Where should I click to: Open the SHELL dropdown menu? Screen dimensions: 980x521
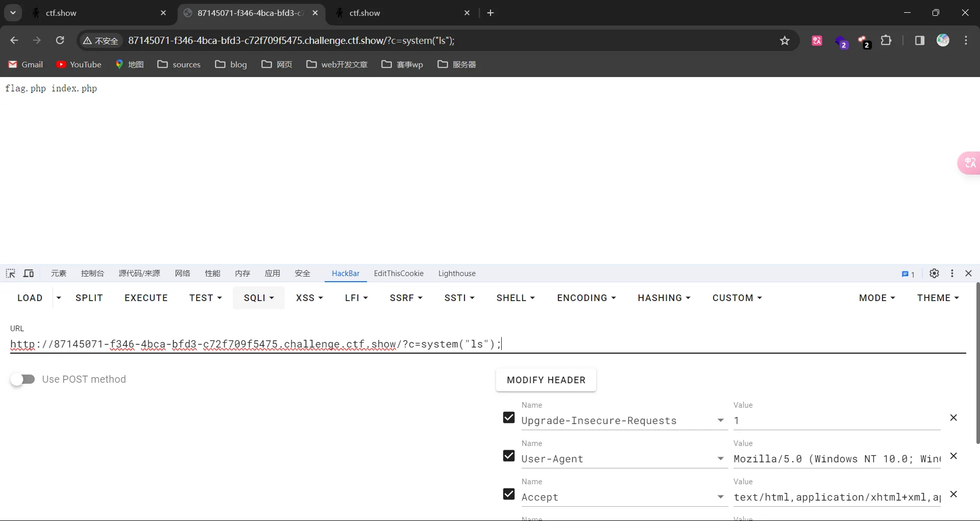(x=516, y=298)
